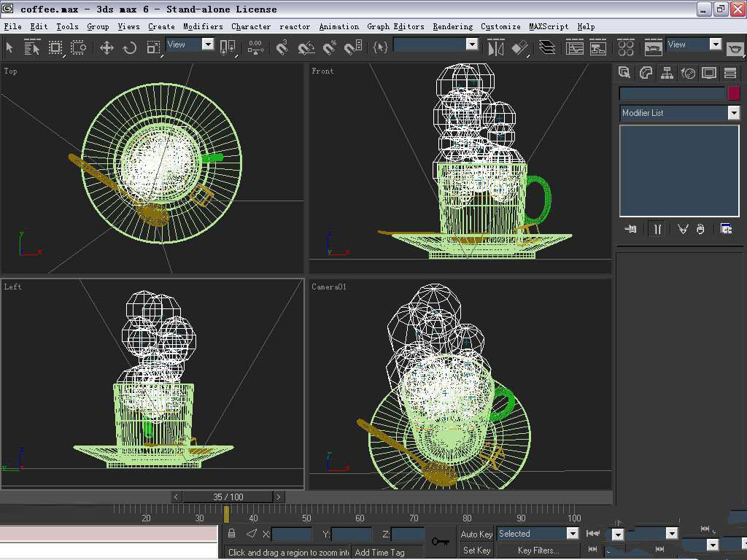Click the large Set Keys key icon
The height and width of the screenshot is (560, 747).
click(440, 542)
